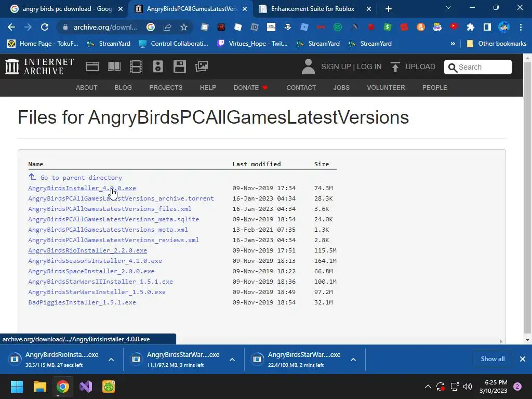The image size is (532, 399).
Task: Download AngryBirdsSpaceInstaller_2.0.0.exe
Action: (91, 271)
